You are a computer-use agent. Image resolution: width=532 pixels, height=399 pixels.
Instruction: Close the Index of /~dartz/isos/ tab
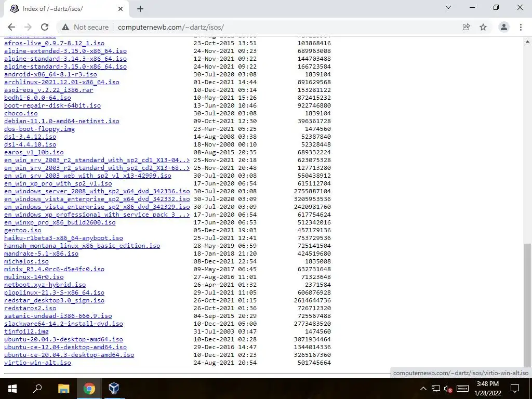[x=121, y=9]
